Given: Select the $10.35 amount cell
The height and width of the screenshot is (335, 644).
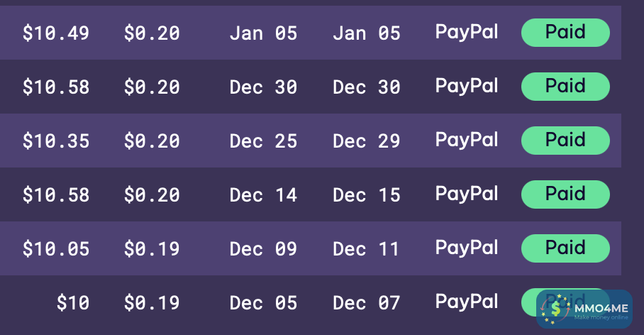Looking at the screenshot, I should click(x=56, y=141).
